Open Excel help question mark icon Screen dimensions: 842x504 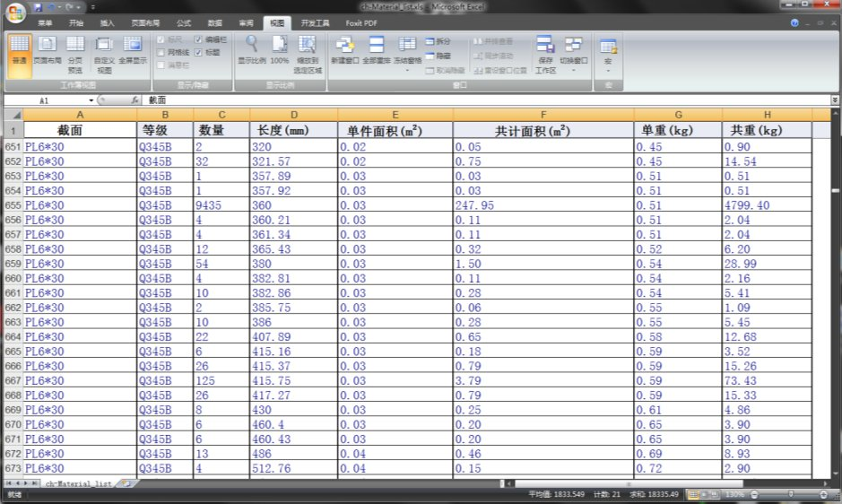[794, 22]
